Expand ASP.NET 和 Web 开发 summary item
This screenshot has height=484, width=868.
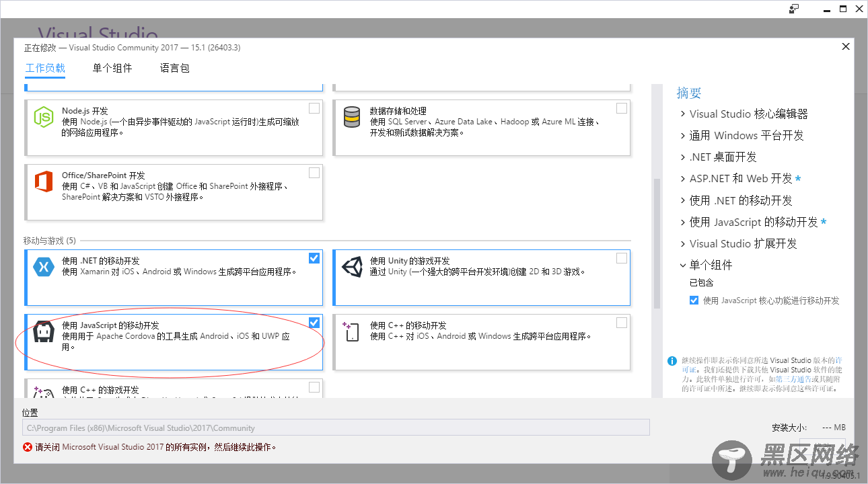click(683, 179)
